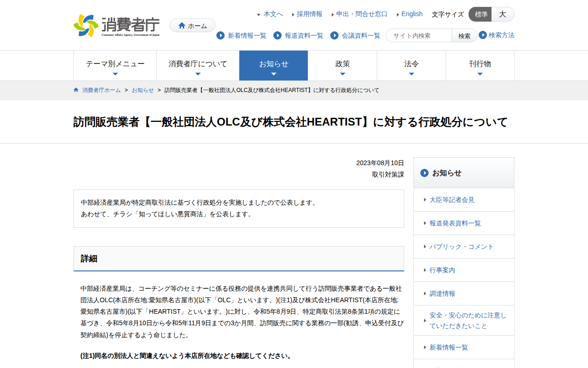This screenshot has width=588, height=368.
Task: Click the arrow icon beside 報道資料一覧
Action: (277, 35)
